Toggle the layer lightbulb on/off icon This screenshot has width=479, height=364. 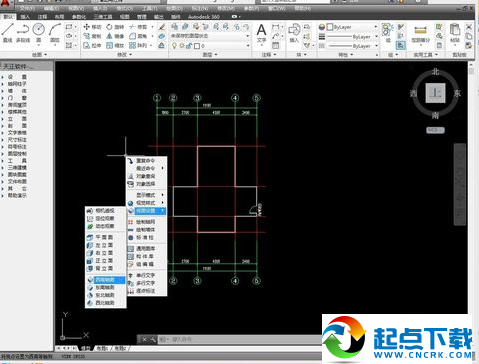point(174,46)
